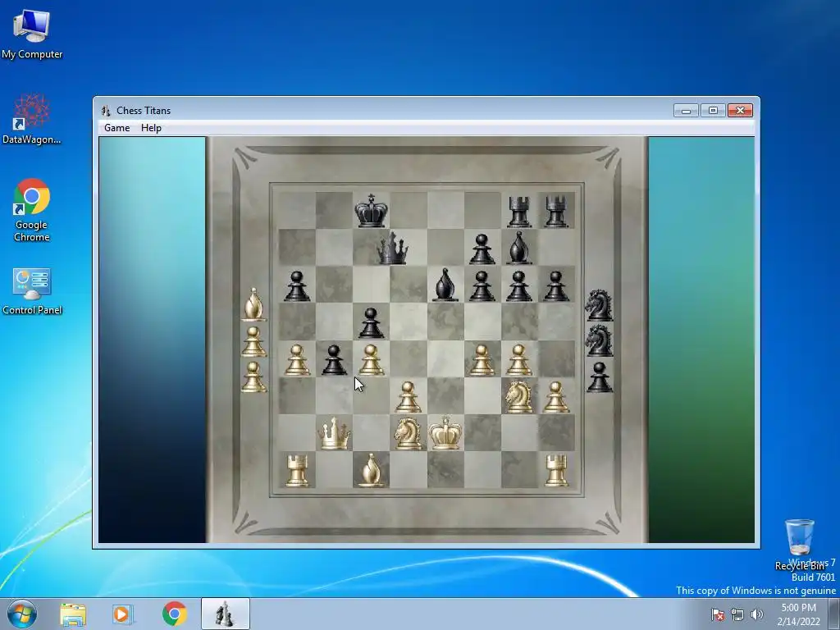
Task: Select the black rook on h8
Action: pos(556,212)
